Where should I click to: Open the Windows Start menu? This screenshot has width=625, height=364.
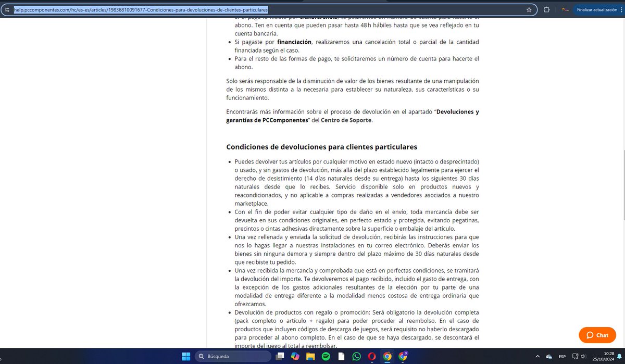tap(186, 356)
